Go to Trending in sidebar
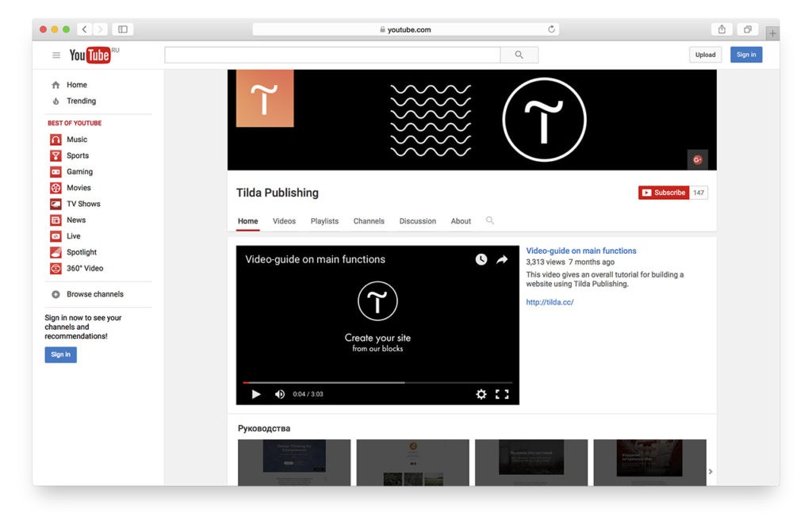This screenshot has height=532, width=812. click(82, 101)
